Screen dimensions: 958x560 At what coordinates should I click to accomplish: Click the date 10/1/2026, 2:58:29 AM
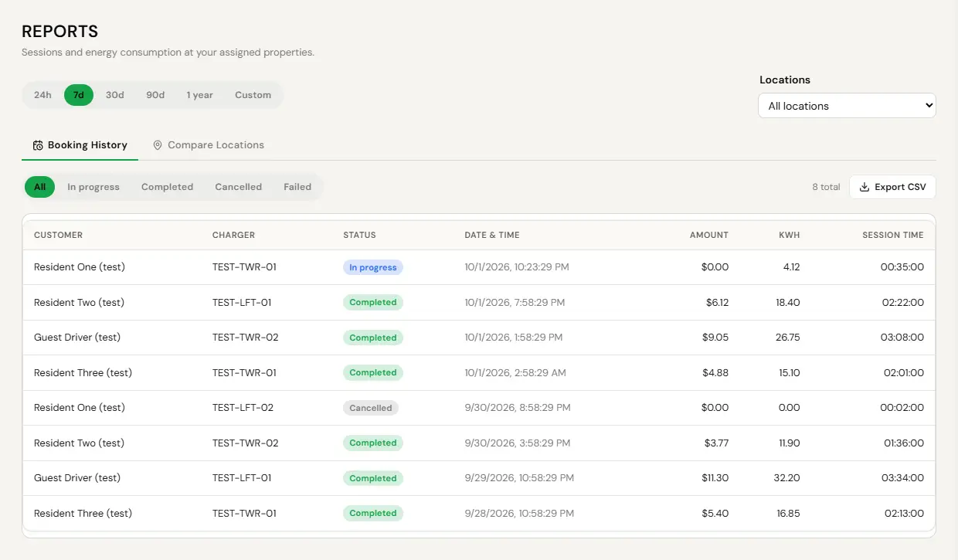515,373
